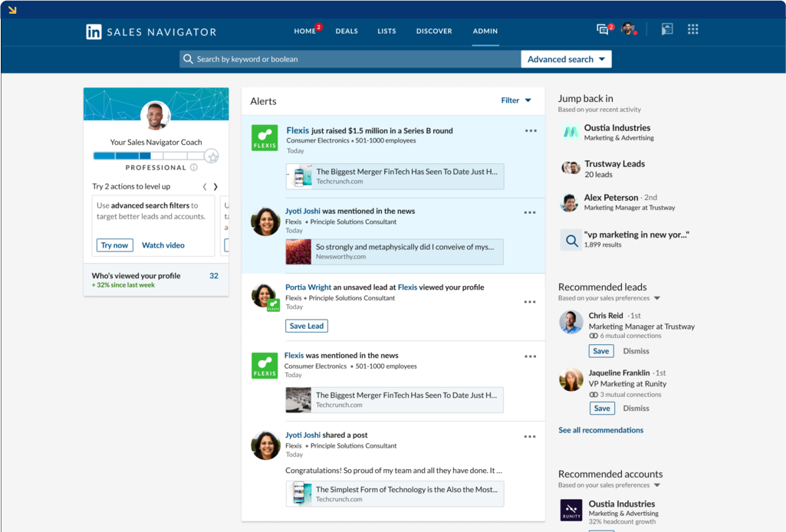Open the apps grid icon top right

point(692,28)
